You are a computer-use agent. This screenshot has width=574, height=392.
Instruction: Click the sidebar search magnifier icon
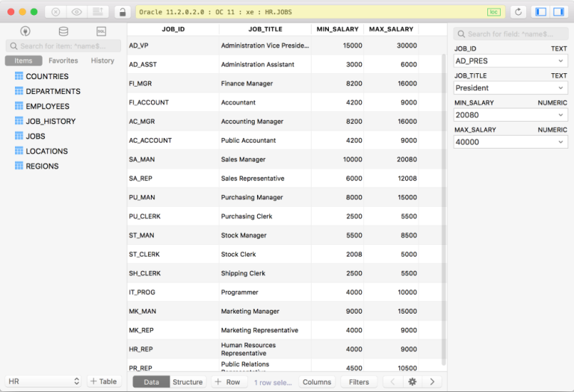point(13,46)
